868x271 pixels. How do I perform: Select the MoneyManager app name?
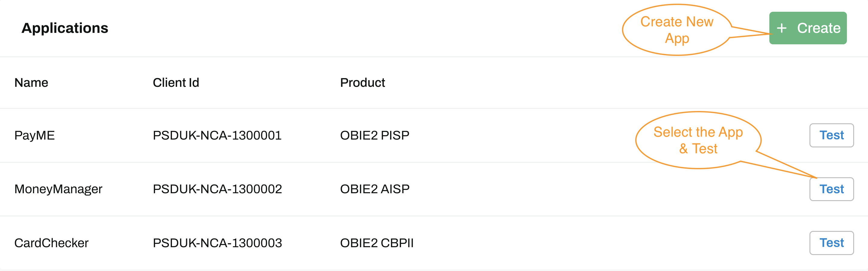(x=58, y=189)
